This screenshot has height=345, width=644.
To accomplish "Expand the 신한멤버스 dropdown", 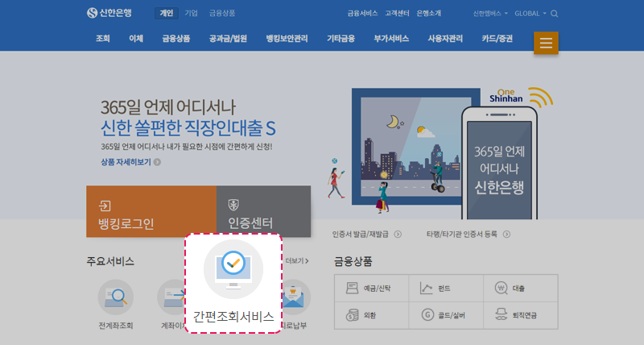I will (x=490, y=14).
